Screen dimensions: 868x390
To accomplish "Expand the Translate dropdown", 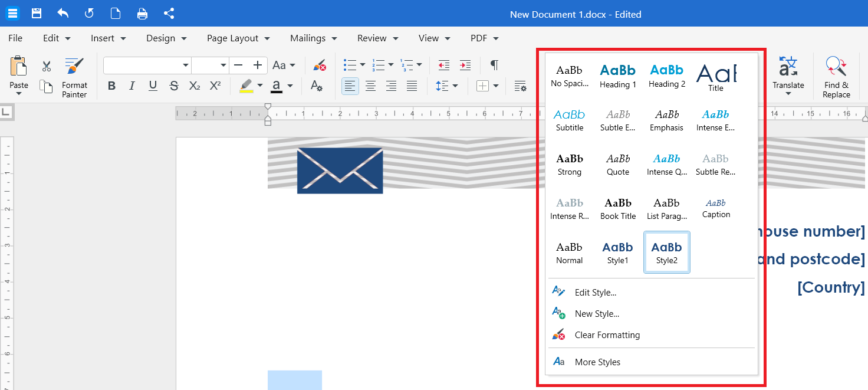I will 788,94.
